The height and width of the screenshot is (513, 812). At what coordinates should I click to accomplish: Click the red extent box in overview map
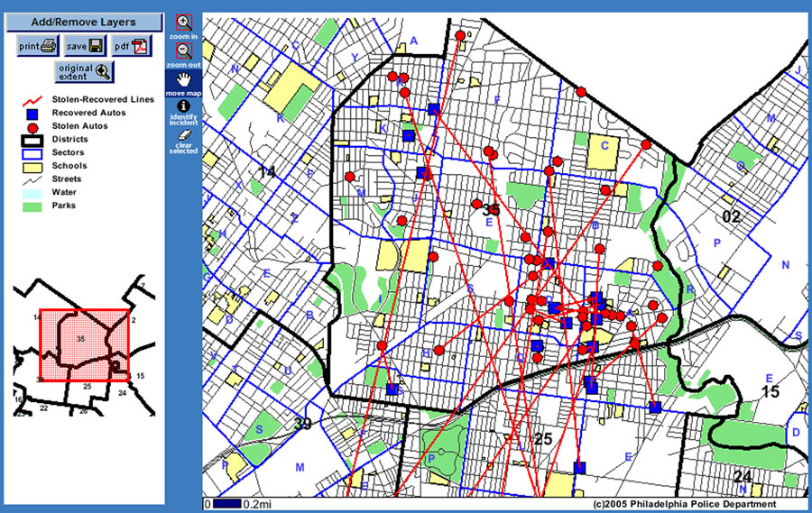(x=85, y=345)
